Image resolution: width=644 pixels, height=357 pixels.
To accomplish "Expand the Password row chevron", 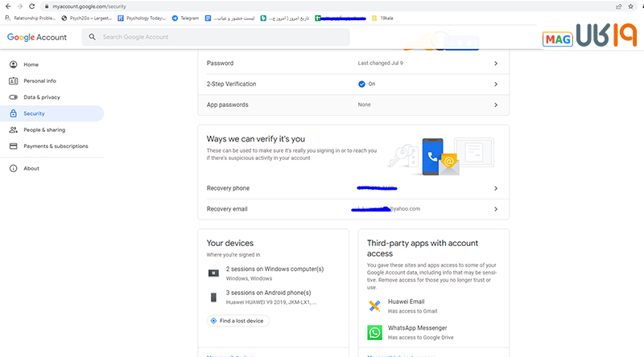I will [495, 63].
